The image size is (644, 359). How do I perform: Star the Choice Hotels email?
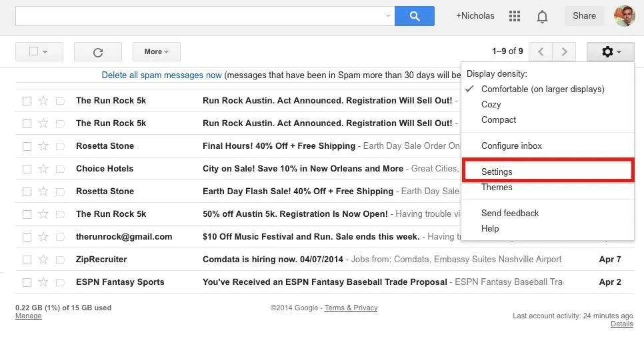43,169
